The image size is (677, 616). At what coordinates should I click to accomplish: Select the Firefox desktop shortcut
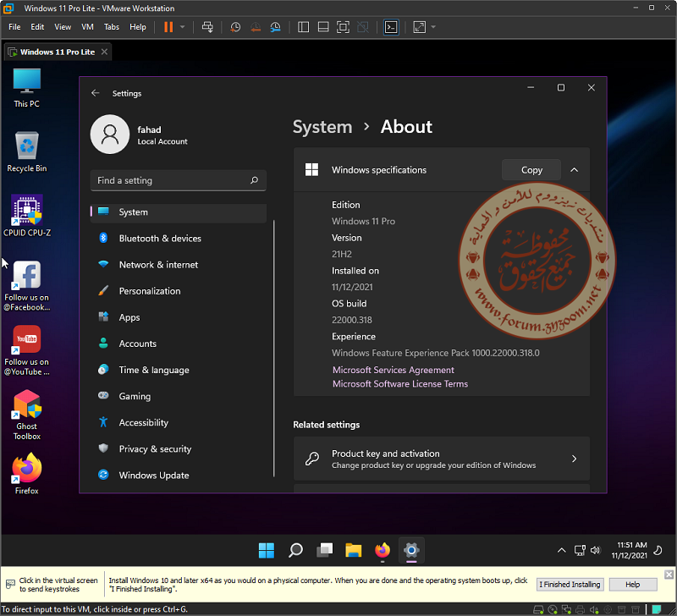click(27, 474)
